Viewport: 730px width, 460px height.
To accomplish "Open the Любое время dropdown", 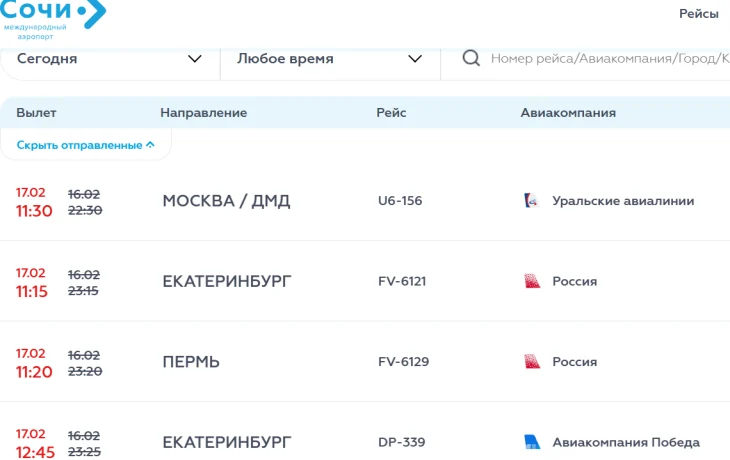I will 330,59.
